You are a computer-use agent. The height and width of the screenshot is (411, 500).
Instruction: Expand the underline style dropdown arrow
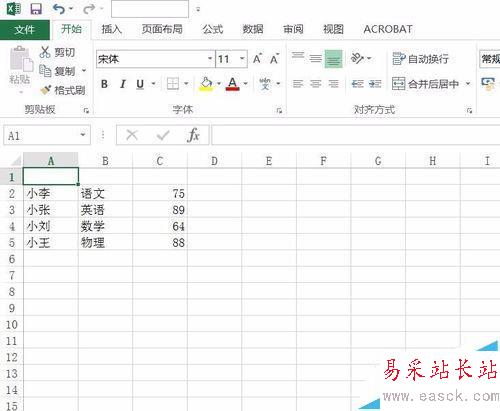pyautogui.click(x=154, y=84)
